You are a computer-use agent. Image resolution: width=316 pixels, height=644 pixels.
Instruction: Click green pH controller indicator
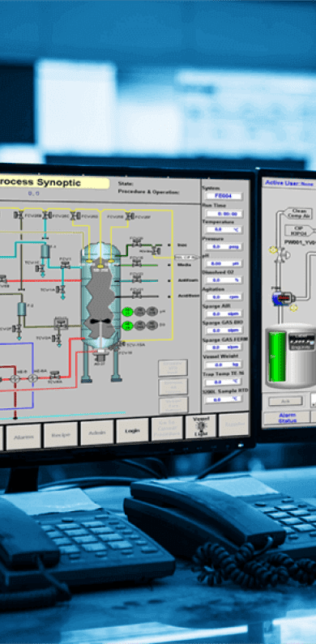click(127, 312)
